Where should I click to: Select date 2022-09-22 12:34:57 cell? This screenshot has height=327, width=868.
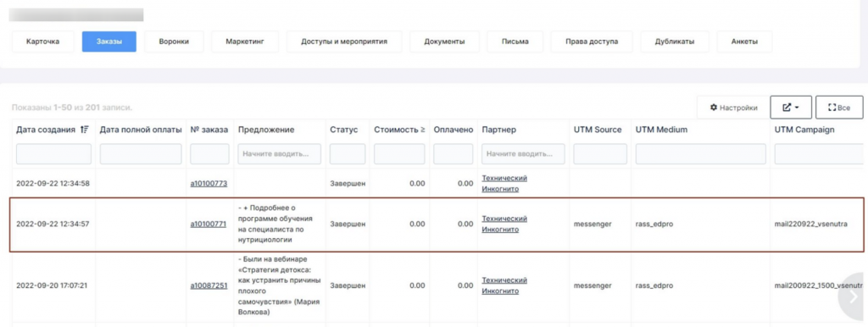coord(53,224)
